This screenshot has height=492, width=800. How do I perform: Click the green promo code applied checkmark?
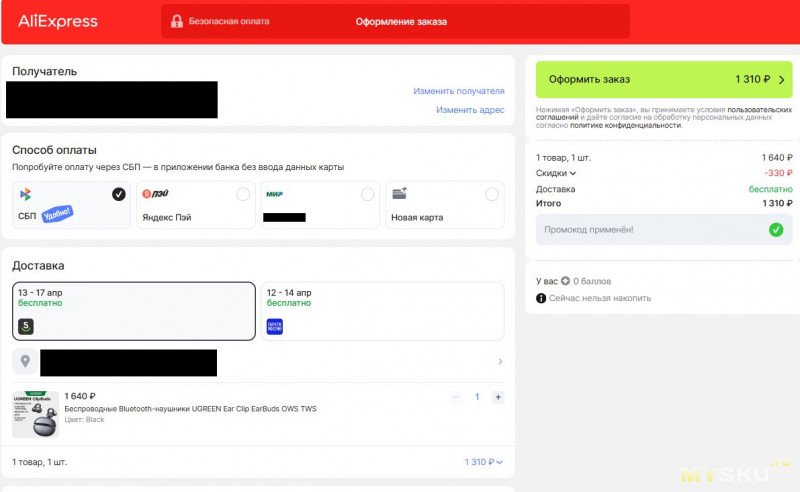coord(776,230)
